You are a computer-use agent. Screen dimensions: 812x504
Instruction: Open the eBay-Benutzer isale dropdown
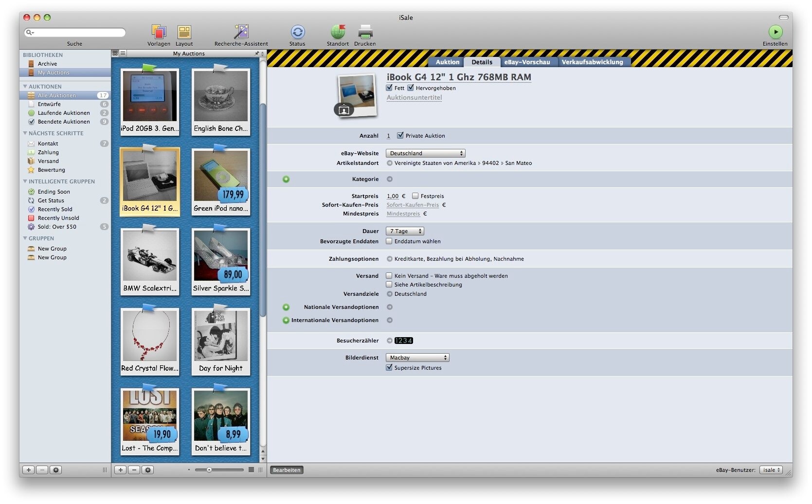pyautogui.click(x=771, y=470)
